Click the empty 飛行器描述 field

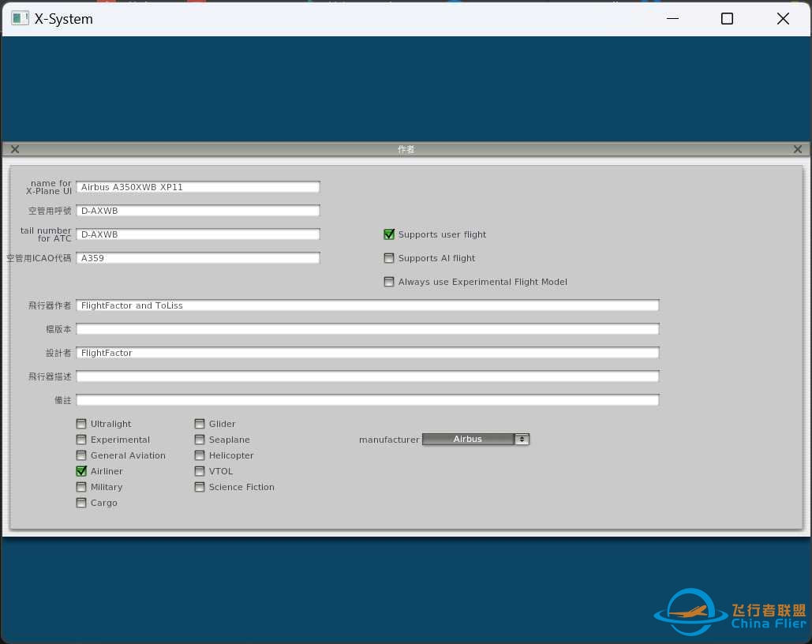[368, 376]
